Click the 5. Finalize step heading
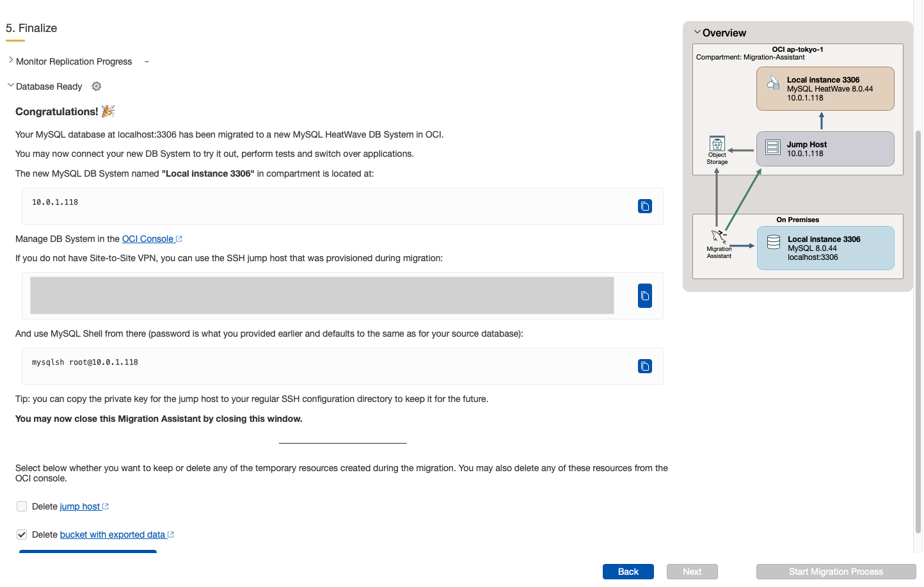Viewport: 924px width, 587px height. point(31,28)
